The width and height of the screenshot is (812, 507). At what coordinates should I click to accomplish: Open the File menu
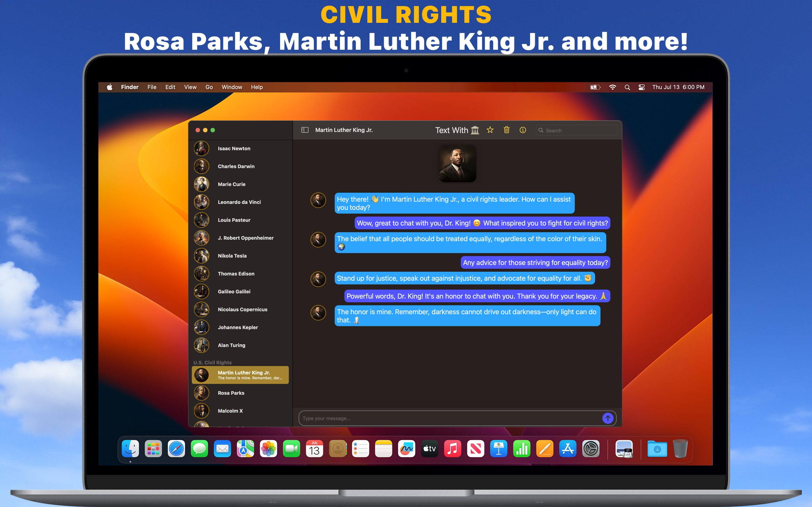pos(152,87)
